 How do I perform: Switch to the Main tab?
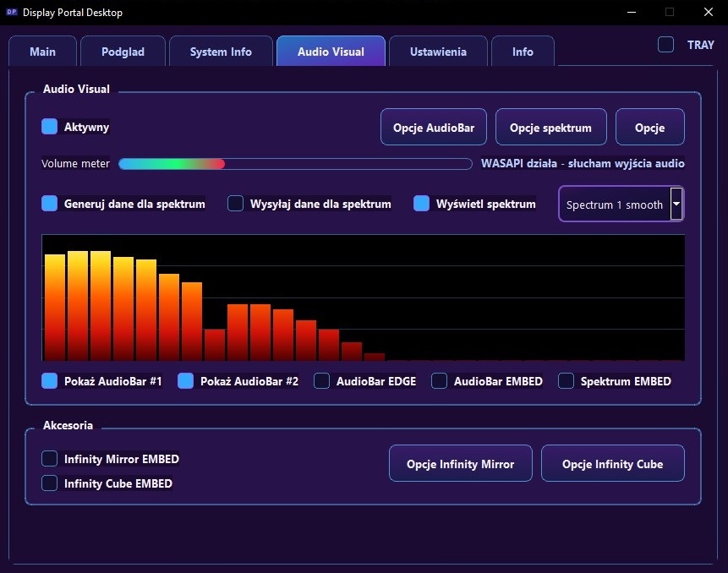pos(43,52)
